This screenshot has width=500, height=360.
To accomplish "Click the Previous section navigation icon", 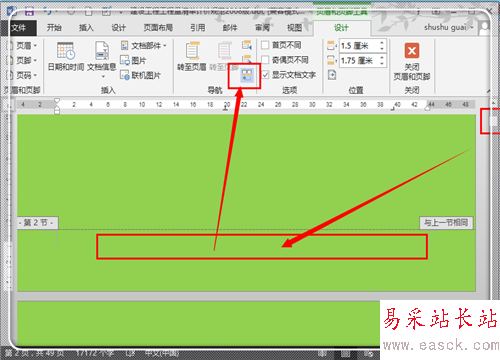I will pos(247,45).
